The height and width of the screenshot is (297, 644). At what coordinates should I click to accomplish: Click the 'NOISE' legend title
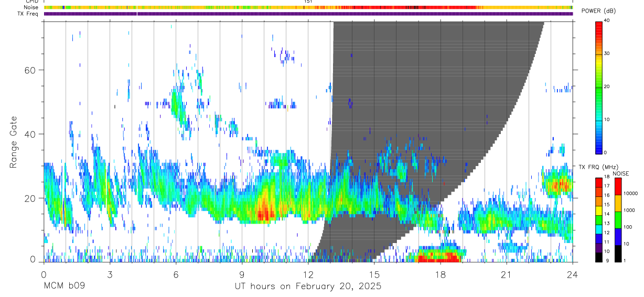(x=621, y=173)
